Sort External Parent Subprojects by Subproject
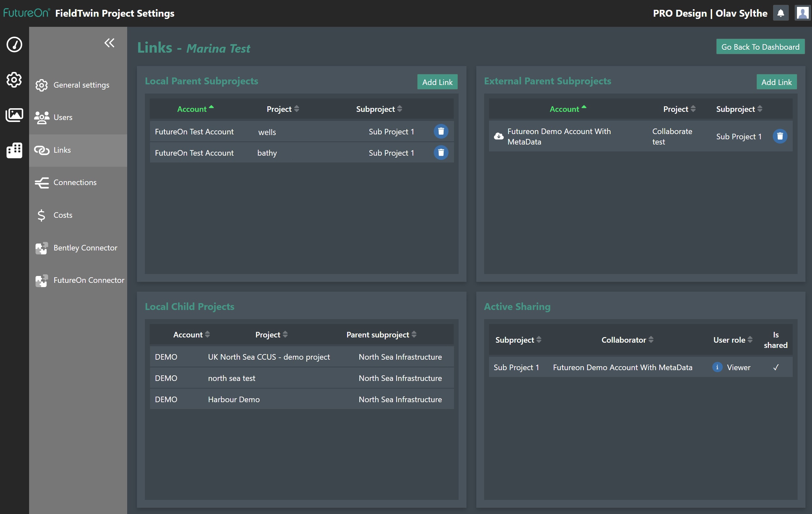Image resolution: width=812 pixels, height=514 pixels. tap(739, 109)
